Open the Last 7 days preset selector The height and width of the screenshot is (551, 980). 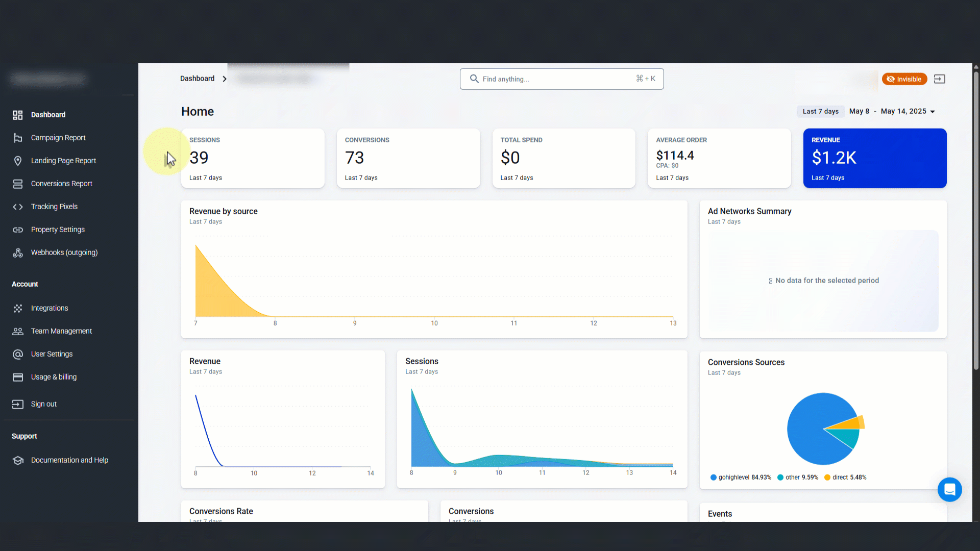[x=820, y=112]
